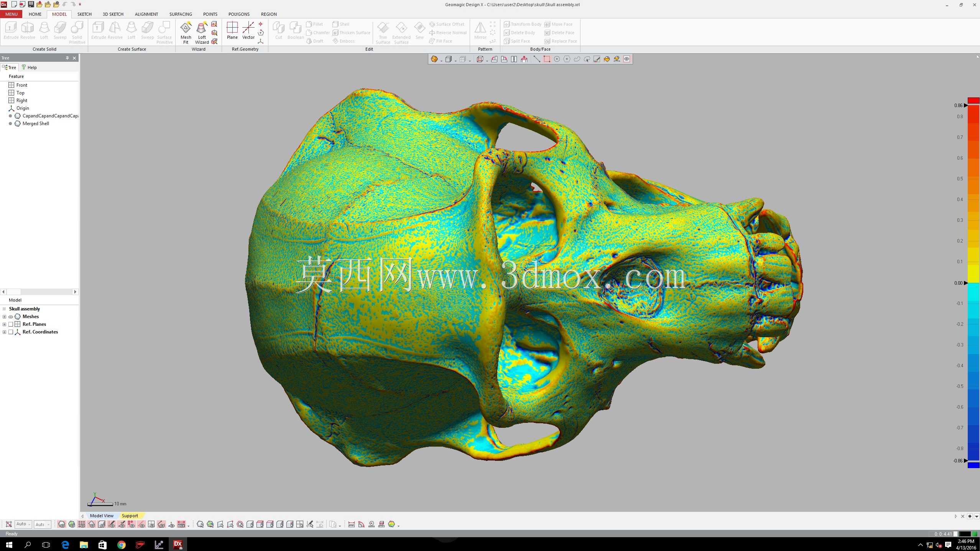Open Chrome from the Windows taskbar
980x551 pixels.
click(121, 544)
